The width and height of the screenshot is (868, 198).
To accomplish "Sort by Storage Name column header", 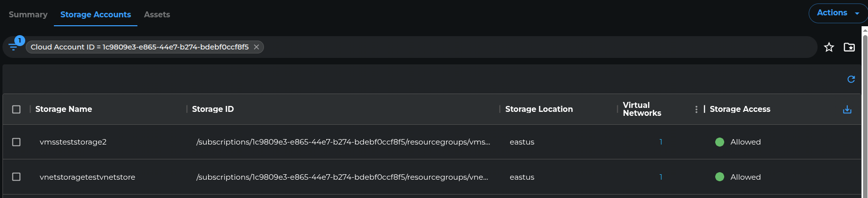I will (64, 109).
